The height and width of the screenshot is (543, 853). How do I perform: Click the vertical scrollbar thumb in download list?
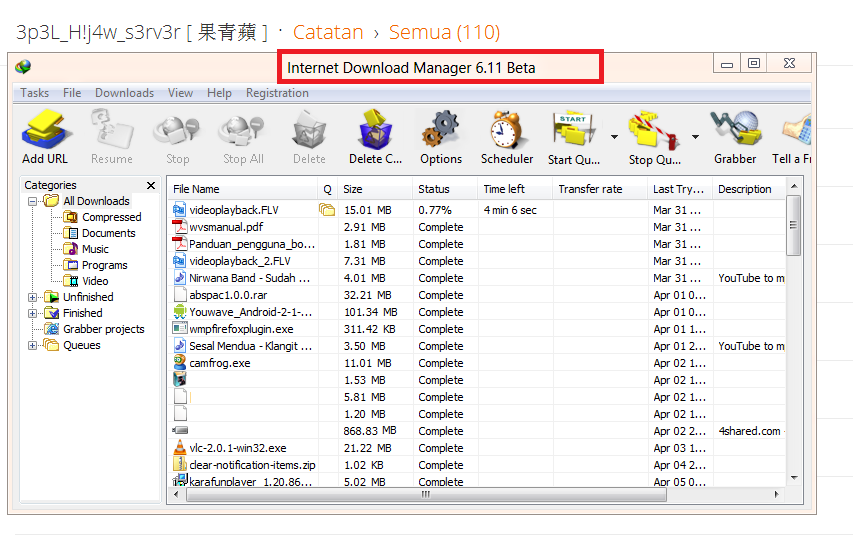[x=794, y=225]
